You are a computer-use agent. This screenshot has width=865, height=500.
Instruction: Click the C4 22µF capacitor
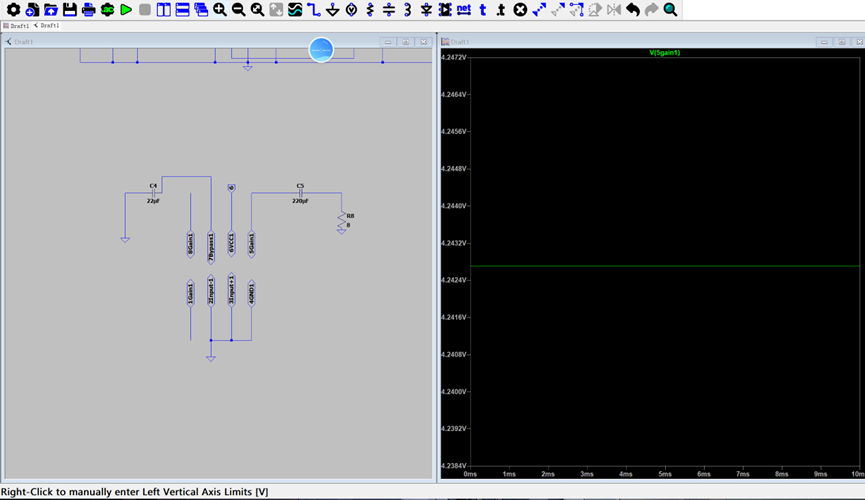[x=153, y=193]
